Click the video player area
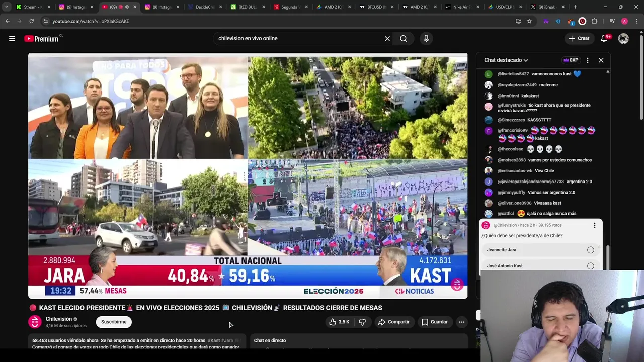The height and width of the screenshot is (362, 644). pyautogui.click(x=248, y=176)
